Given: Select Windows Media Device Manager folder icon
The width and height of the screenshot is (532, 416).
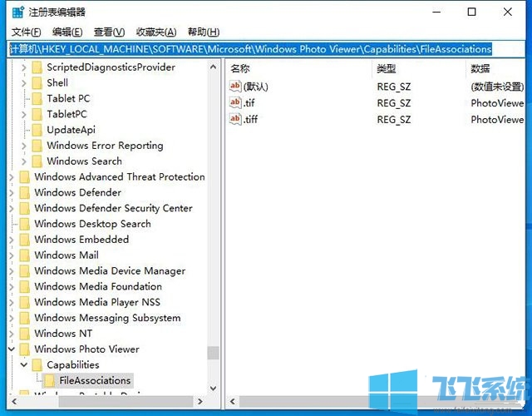Looking at the screenshot, I should [24, 271].
